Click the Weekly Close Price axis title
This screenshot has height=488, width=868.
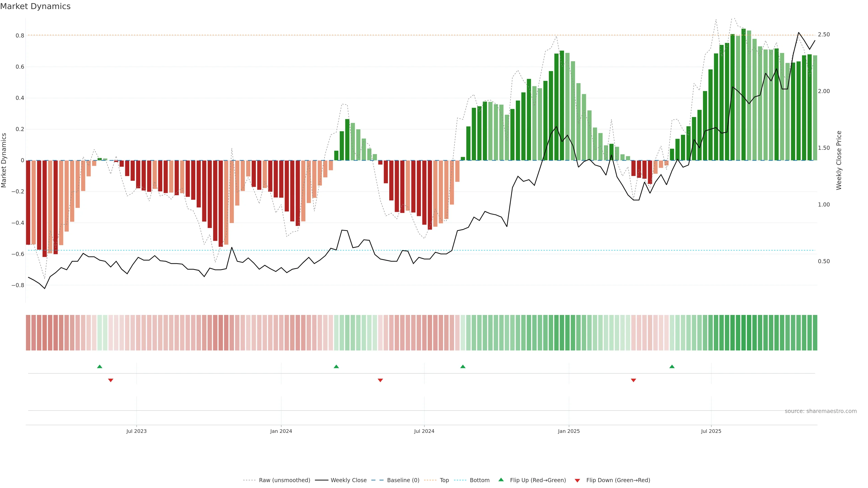839,160
